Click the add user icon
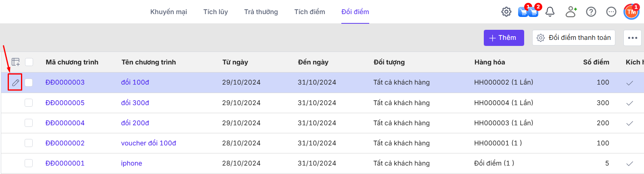644x174 pixels. click(x=571, y=12)
